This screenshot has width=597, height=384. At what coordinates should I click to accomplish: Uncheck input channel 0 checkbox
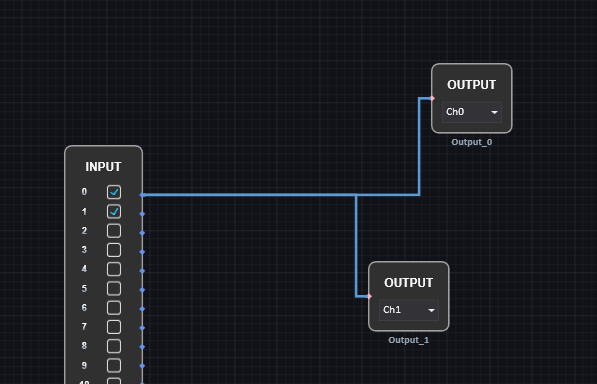coord(114,192)
